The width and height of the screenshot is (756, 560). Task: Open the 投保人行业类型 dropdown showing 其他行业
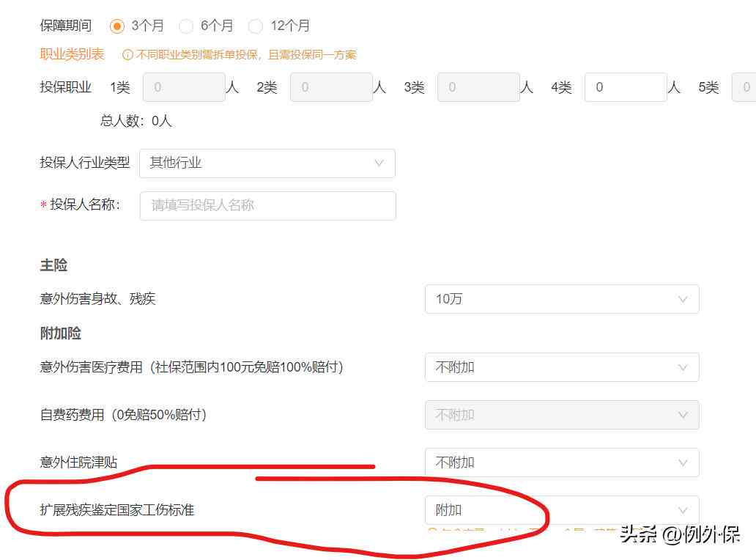pos(267,163)
